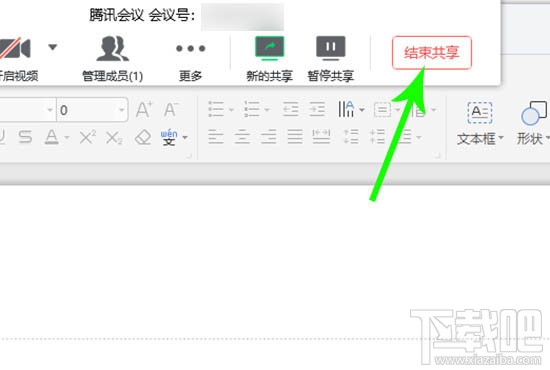The height and width of the screenshot is (370, 550).
Task: Decrease paragraph indent
Action: (x=290, y=109)
